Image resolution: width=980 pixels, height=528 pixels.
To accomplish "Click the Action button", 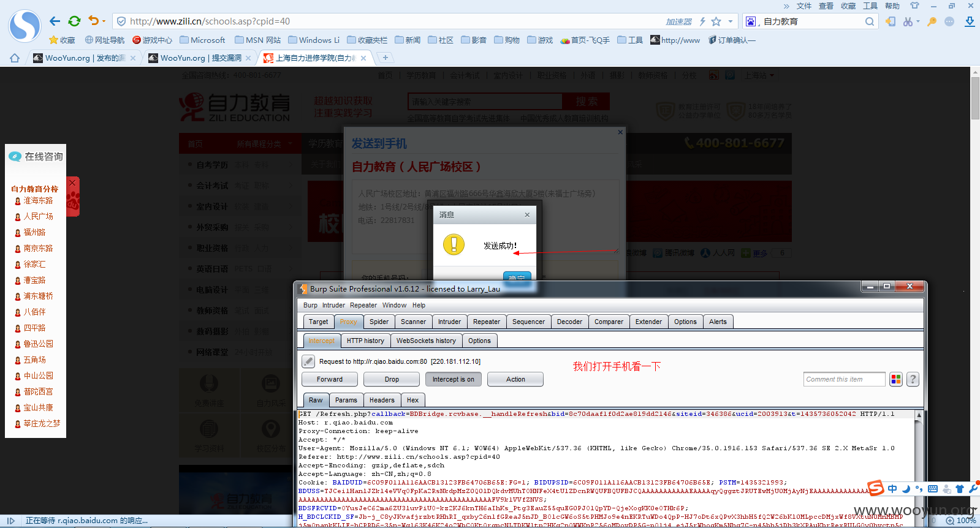I will 515,379.
